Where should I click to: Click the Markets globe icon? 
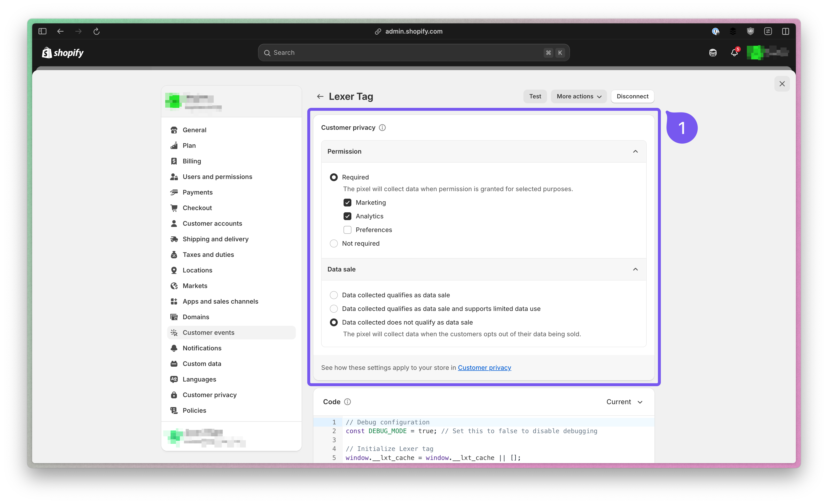tap(174, 286)
